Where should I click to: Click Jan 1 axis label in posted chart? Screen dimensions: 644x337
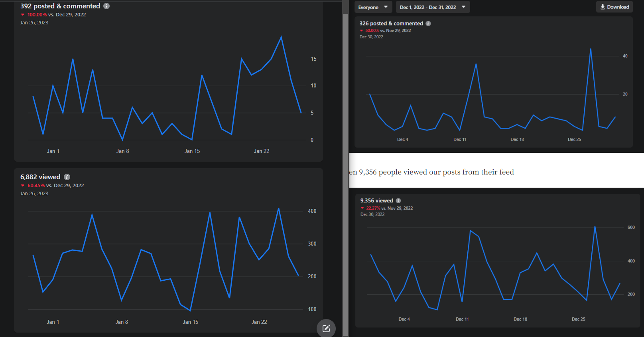coord(53,151)
